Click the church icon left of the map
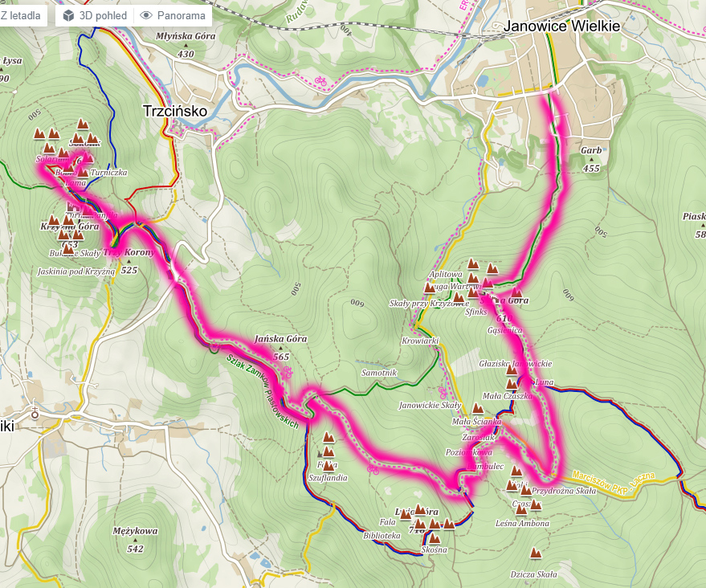 (35, 412)
